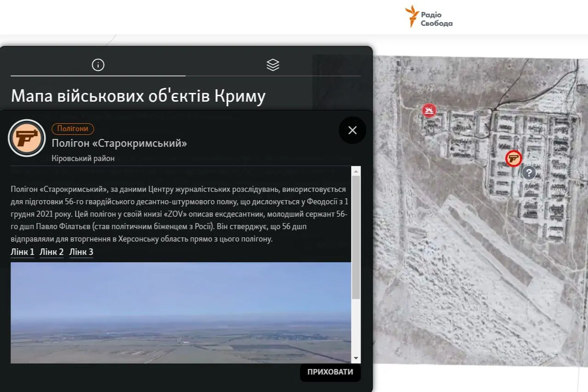Open the map layers tab
Image resolution: width=588 pixels, height=392 pixels.
273,65
